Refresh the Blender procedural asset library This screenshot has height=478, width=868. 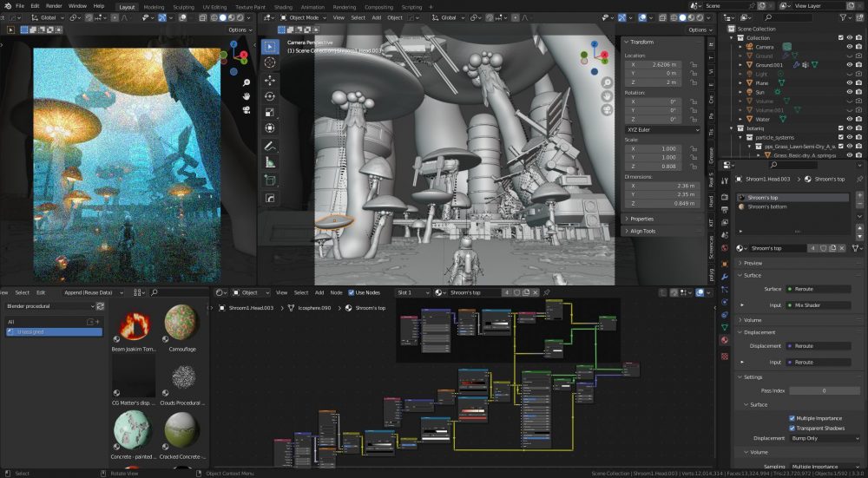pyautogui.click(x=100, y=306)
